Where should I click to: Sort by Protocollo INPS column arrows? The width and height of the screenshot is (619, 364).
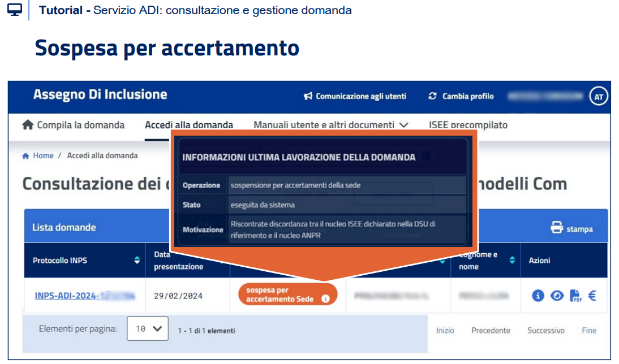(137, 260)
